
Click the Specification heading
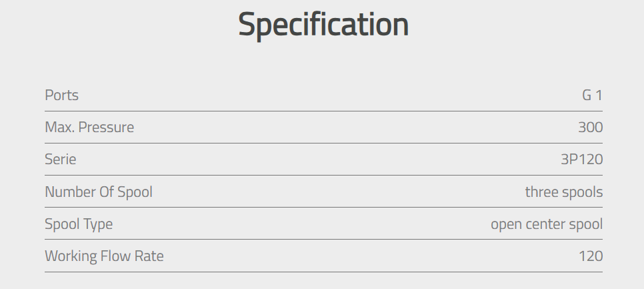tap(323, 25)
